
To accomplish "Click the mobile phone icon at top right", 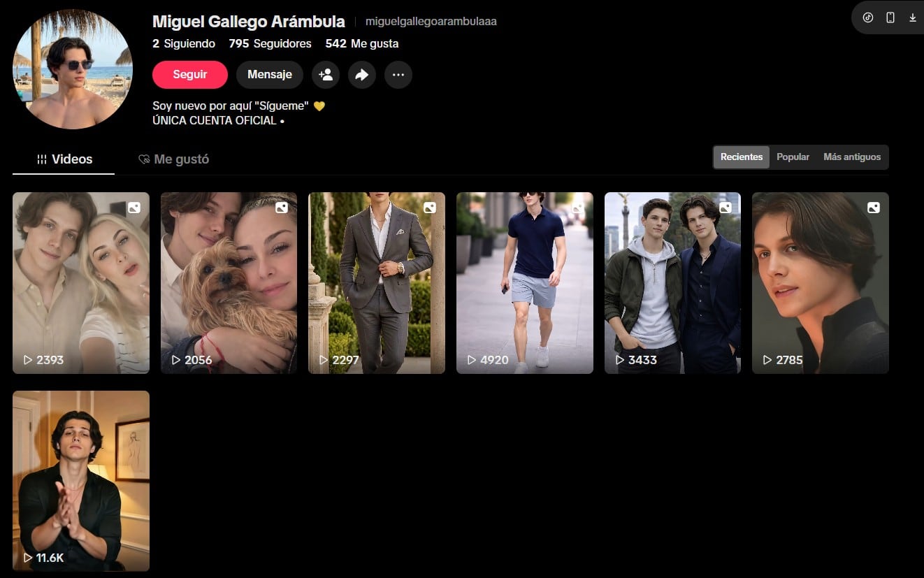I will coord(890,17).
